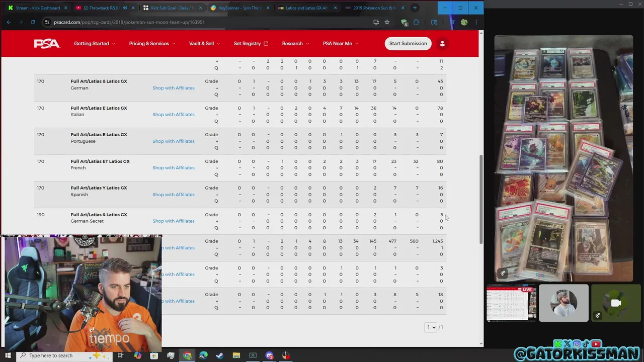Viewport: 644px width, 362px height.
Task: Click the site info icon in address bar
Action: [47, 22]
